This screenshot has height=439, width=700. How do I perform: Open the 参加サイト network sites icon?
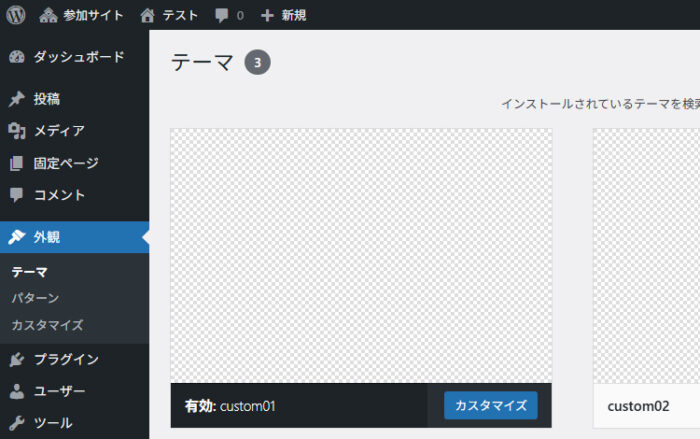pos(48,15)
